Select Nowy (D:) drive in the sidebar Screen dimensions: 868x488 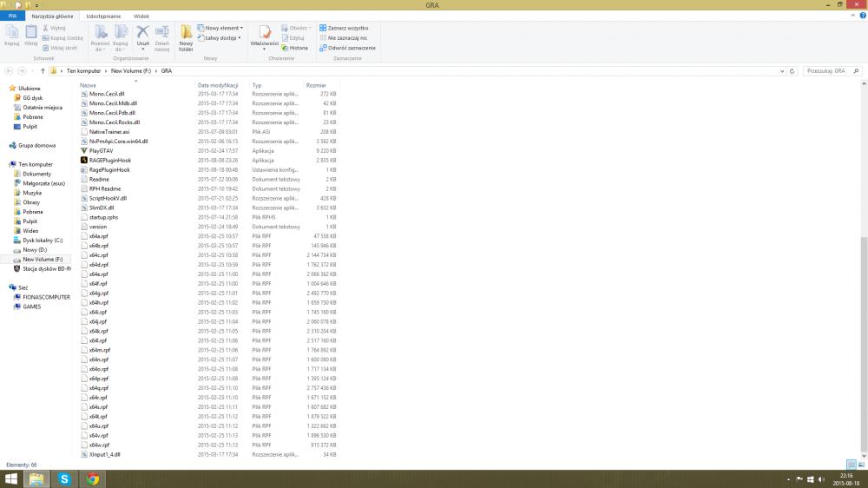click(35, 250)
